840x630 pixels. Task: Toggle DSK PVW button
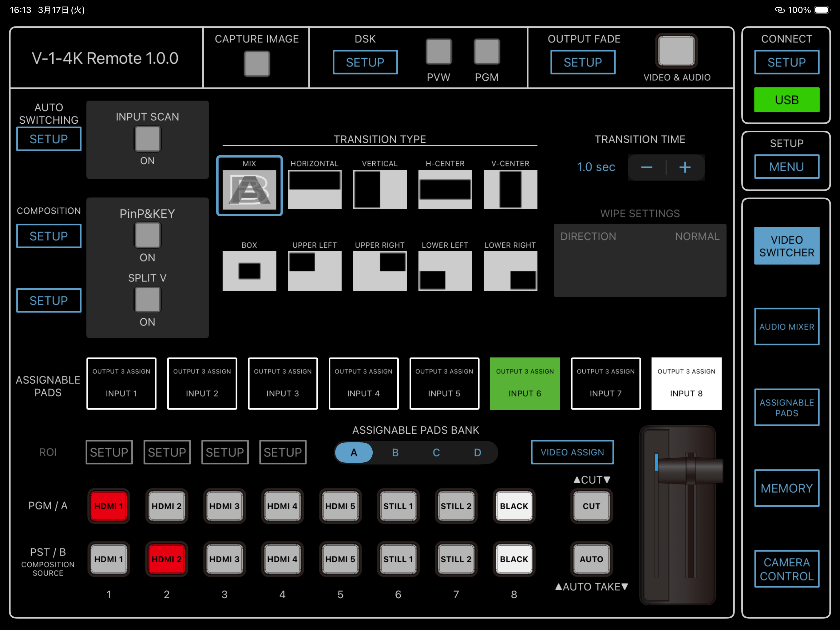[x=439, y=51]
